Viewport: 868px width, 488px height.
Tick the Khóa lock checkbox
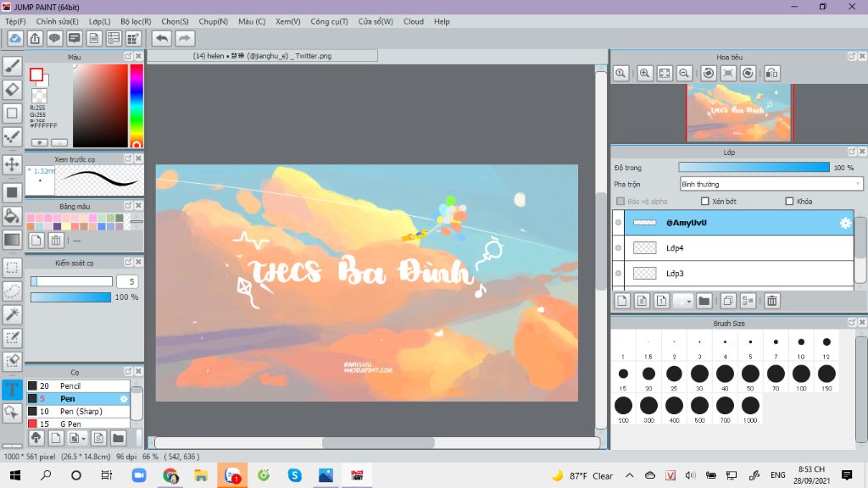(789, 202)
